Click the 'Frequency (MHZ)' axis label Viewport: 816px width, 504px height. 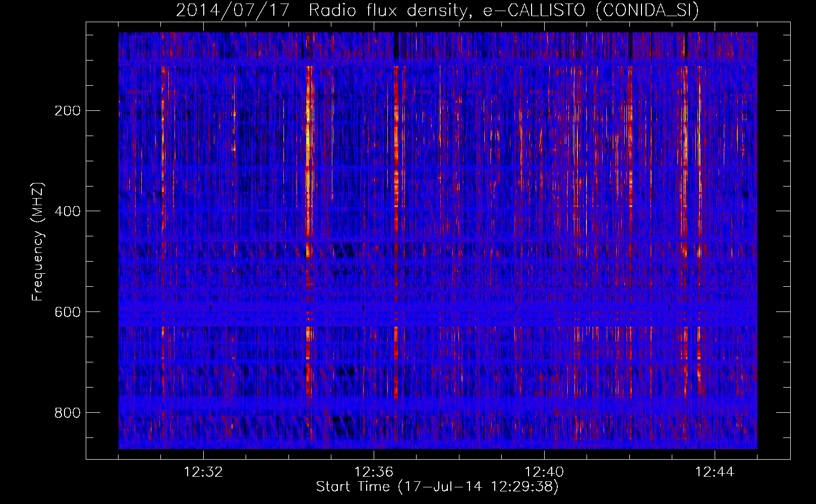[38, 242]
